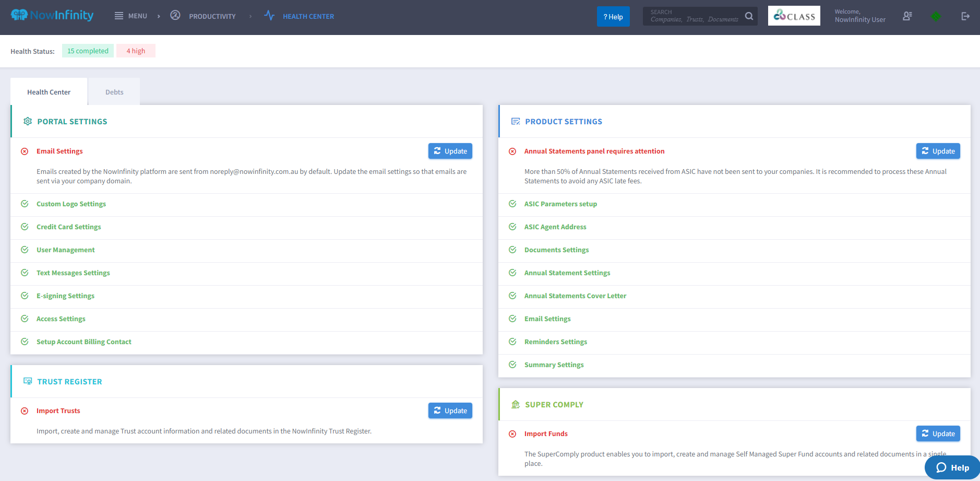Screen dimensions: 980x481
Task: Open ASIC Parameters setup link
Action: pos(560,204)
